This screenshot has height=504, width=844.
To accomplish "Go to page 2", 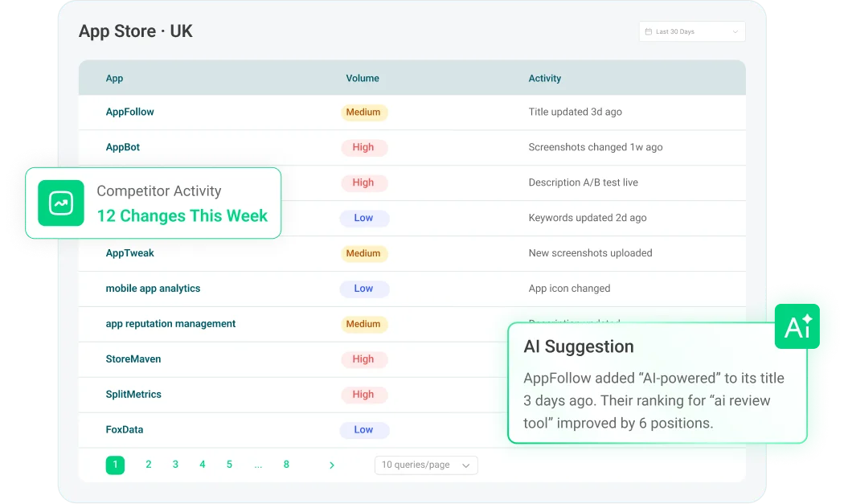I will pyautogui.click(x=149, y=465).
